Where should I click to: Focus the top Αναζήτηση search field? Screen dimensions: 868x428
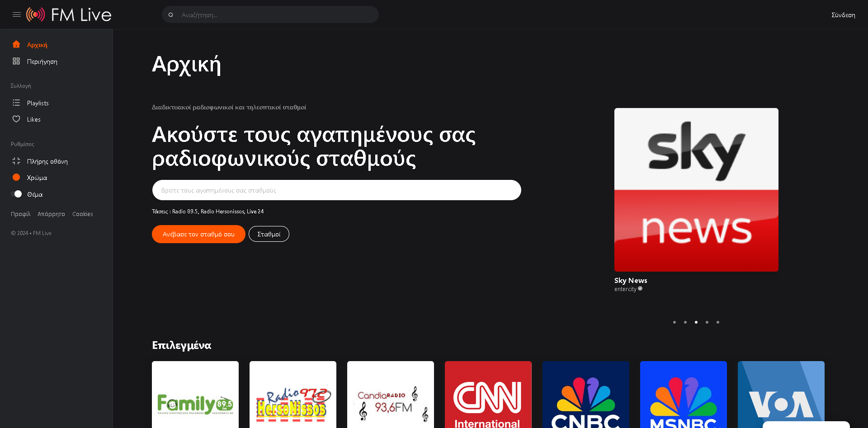270,14
